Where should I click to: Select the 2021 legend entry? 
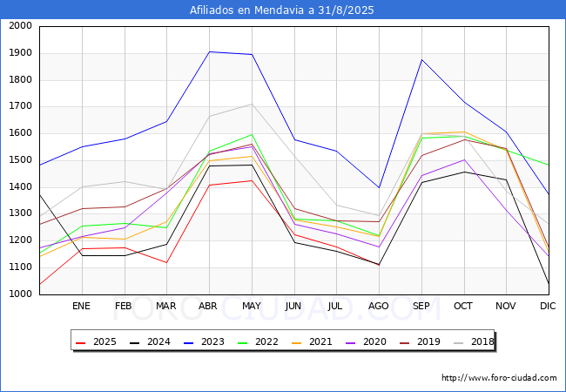point(312,341)
